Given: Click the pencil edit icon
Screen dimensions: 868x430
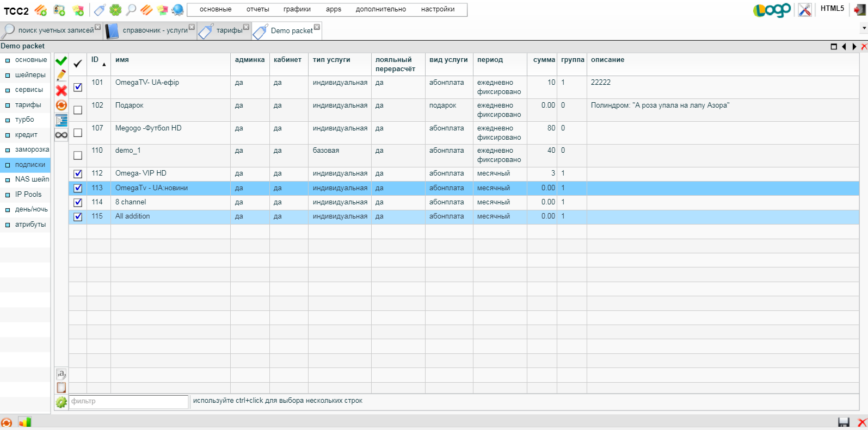Looking at the screenshot, I should click(61, 75).
